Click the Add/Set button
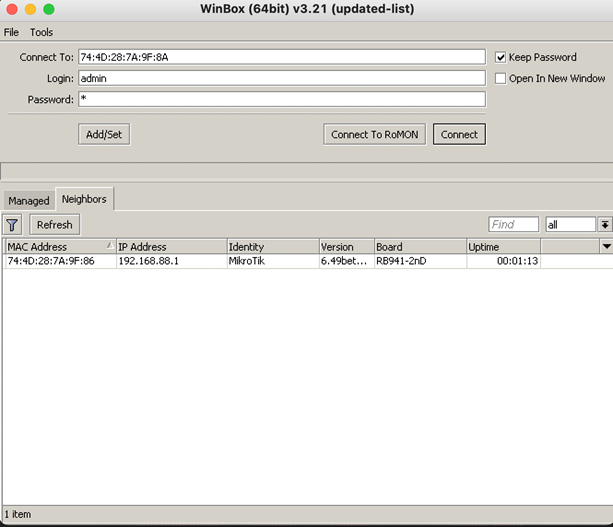The image size is (613, 527). click(x=104, y=135)
